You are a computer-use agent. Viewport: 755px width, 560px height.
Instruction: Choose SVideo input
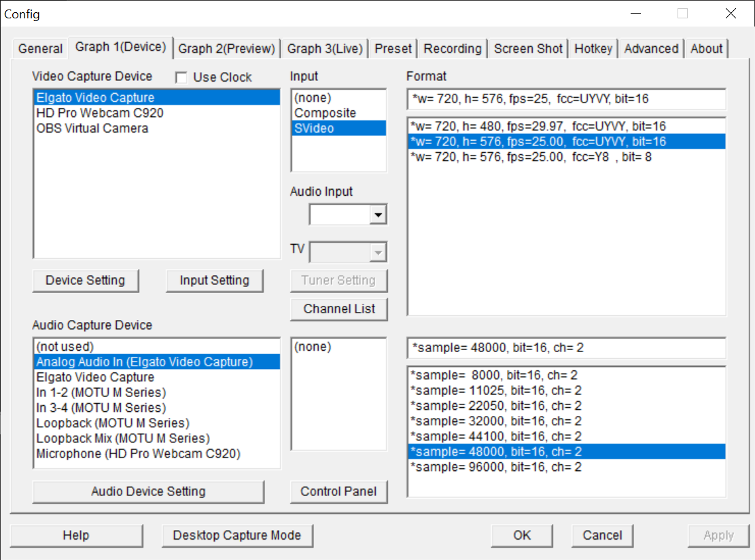pyautogui.click(x=339, y=128)
